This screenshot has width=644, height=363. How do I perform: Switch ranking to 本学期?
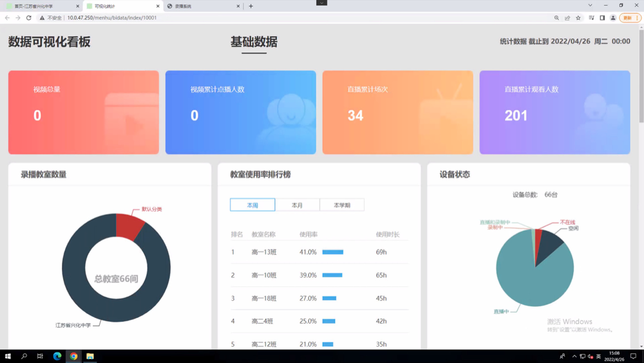coord(342,205)
